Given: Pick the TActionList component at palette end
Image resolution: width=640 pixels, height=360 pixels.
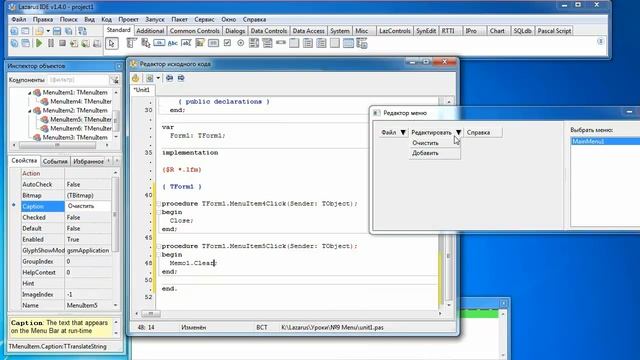Looking at the screenshot, I should (362, 43).
